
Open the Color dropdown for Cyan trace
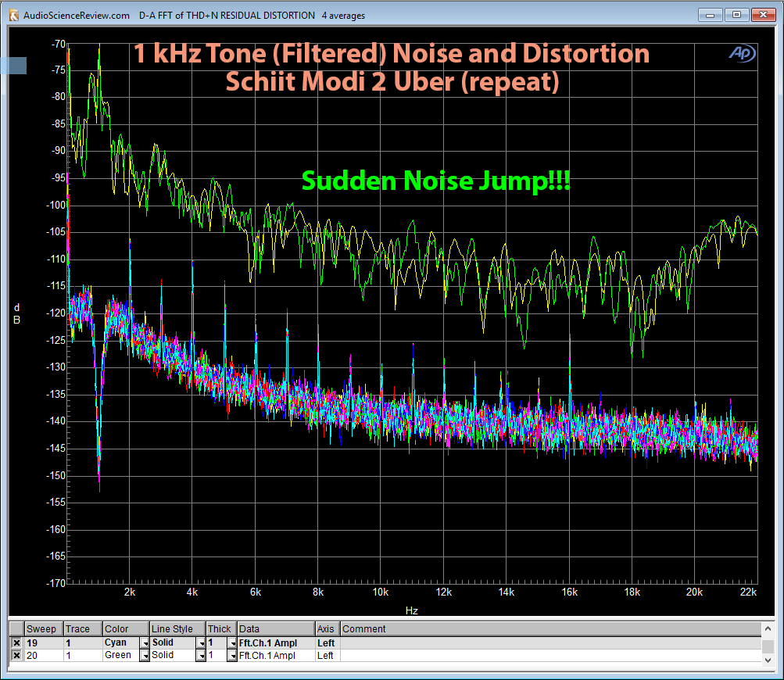click(145, 643)
